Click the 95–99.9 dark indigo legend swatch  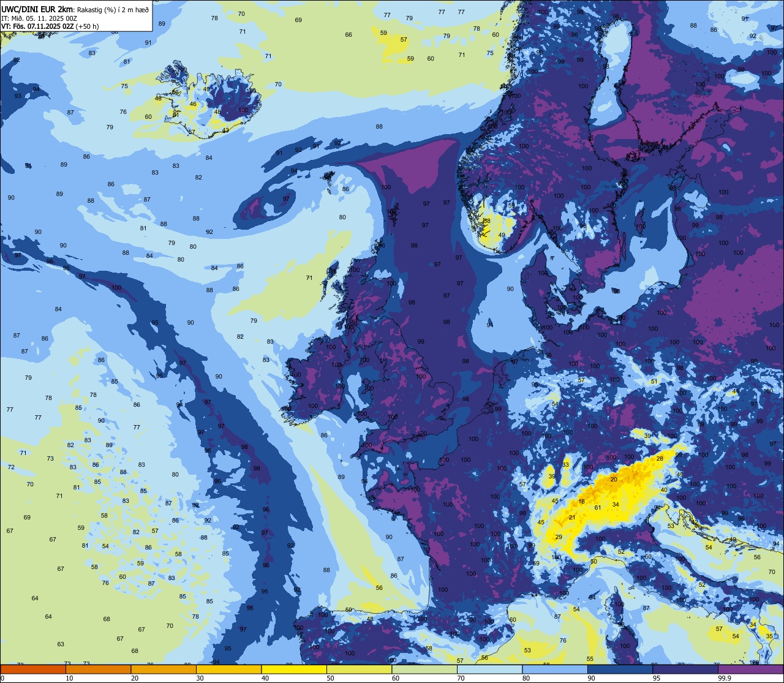click(685, 669)
